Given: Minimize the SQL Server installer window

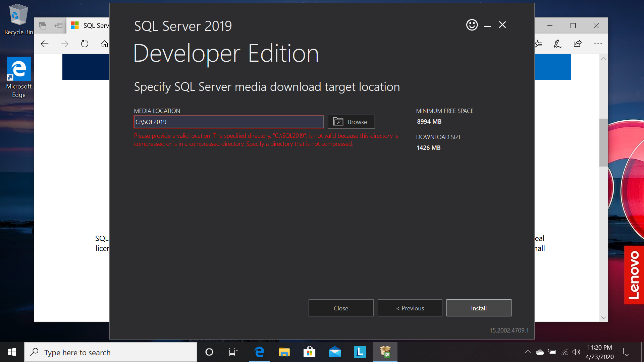Looking at the screenshot, I should [487, 26].
